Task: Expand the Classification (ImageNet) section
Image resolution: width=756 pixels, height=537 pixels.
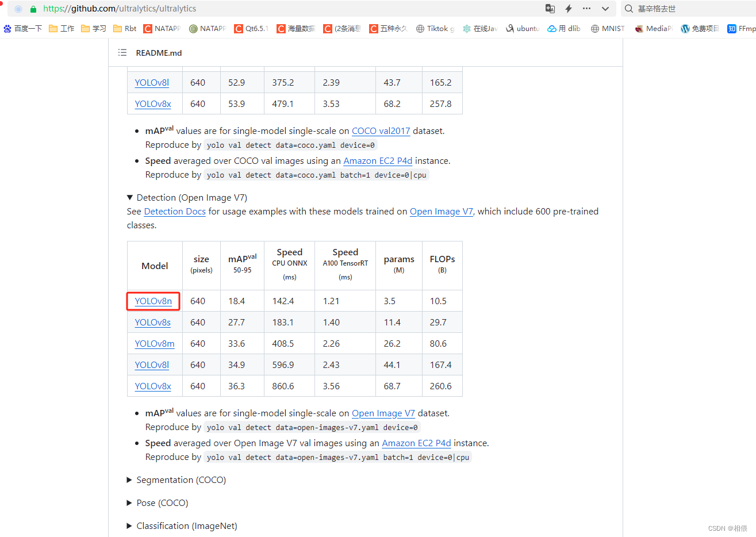Action: click(x=182, y=526)
